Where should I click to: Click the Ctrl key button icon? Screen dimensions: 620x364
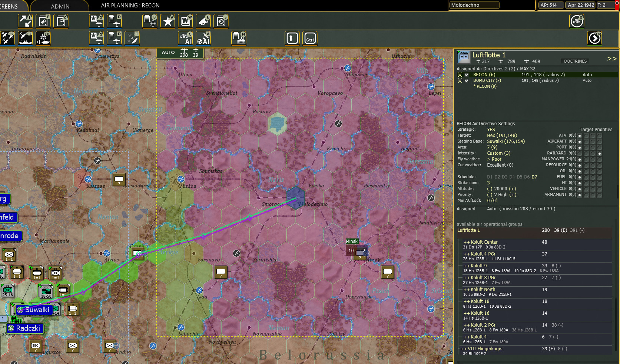tap(310, 38)
